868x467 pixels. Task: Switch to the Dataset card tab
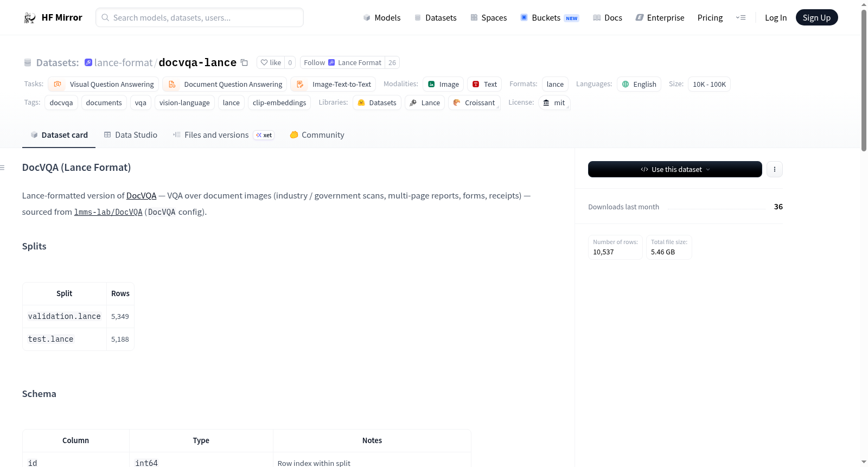(x=59, y=135)
